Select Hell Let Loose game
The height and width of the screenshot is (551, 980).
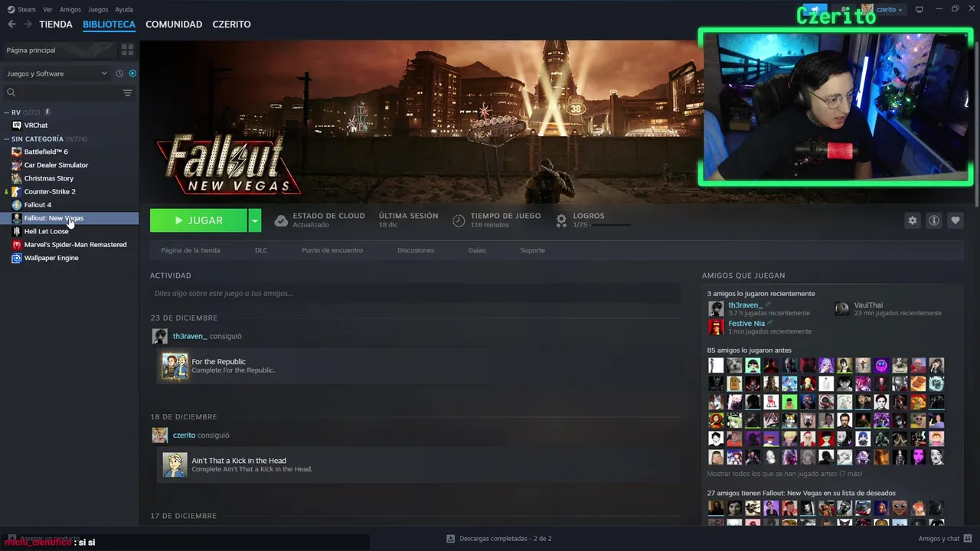[x=46, y=231]
